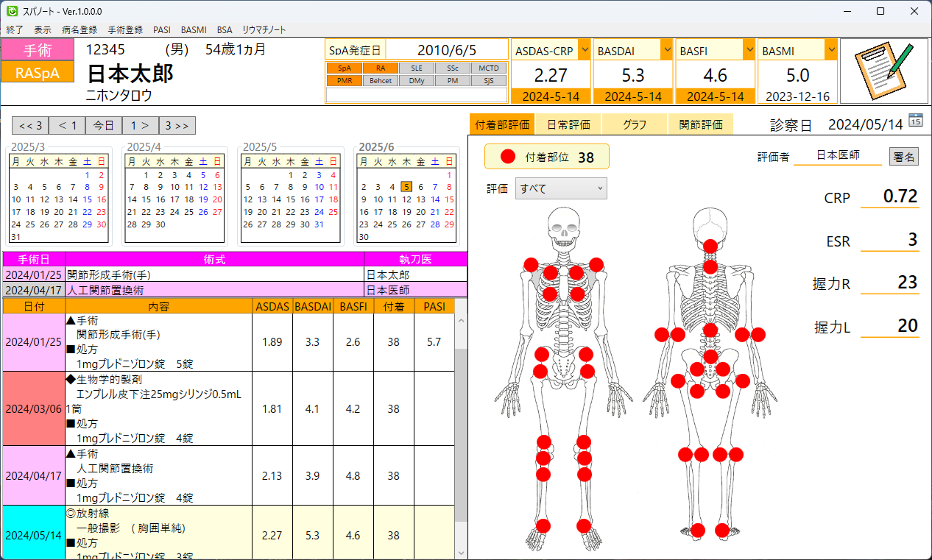The height and width of the screenshot is (560, 932).
Task: Click the '<< 3' calendar back button
Action: [30, 125]
